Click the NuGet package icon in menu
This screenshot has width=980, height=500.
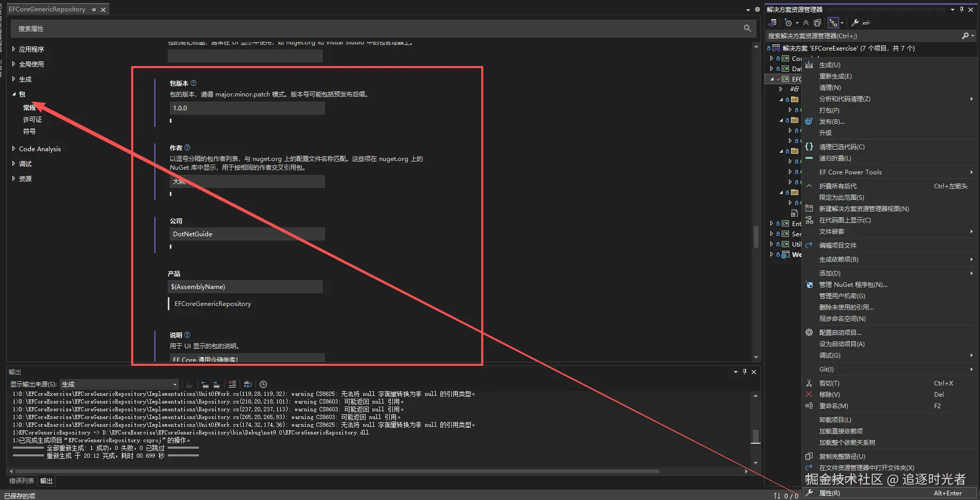coord(809,285)
